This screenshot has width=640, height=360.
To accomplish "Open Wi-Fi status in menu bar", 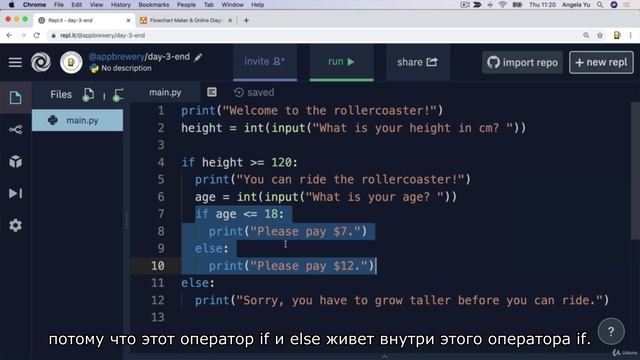I will tap(503, 5).
